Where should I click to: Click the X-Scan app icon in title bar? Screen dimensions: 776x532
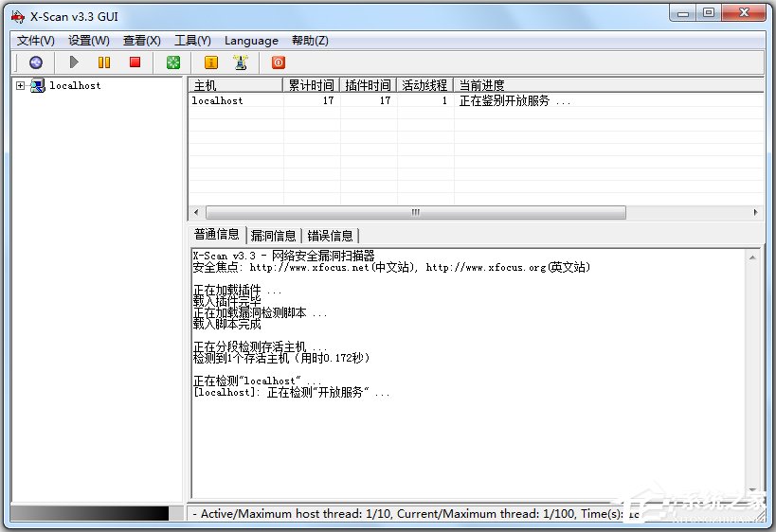click(x=18, y=16)
